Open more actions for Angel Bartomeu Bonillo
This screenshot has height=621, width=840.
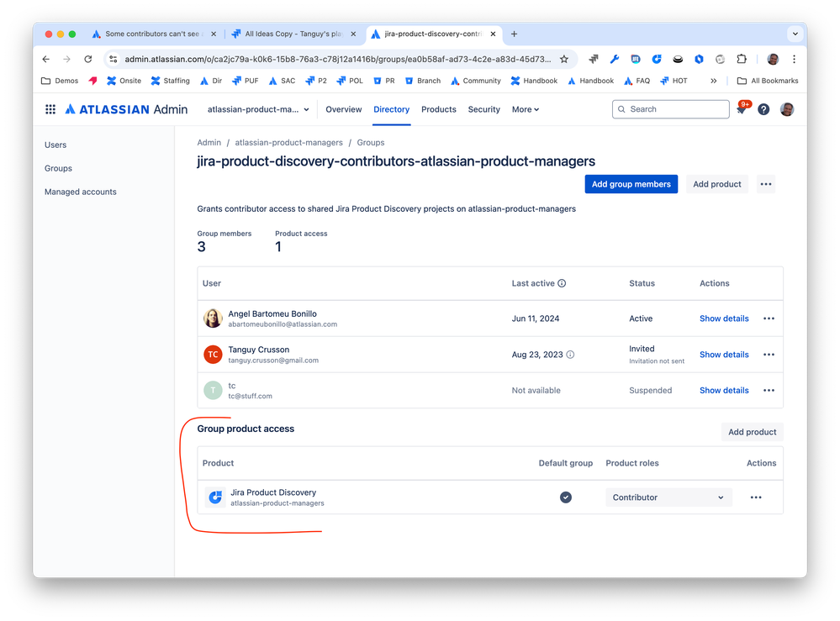(769, 318)
